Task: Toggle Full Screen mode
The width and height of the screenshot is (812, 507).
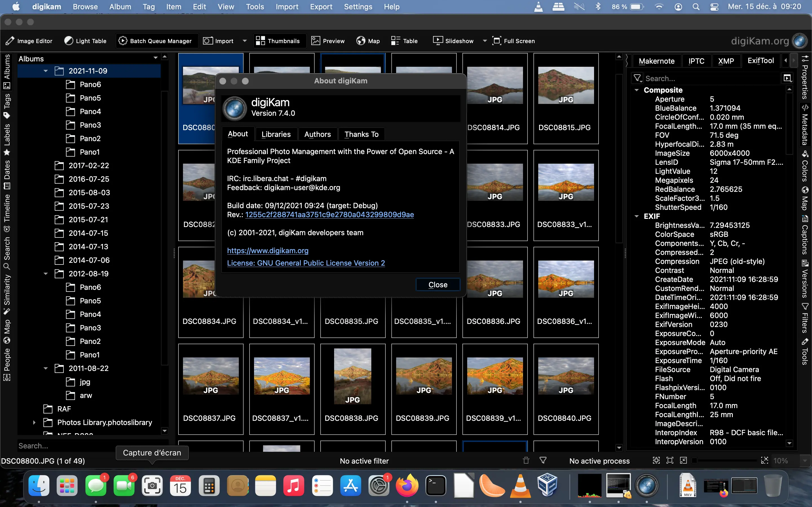Action: 514,41
